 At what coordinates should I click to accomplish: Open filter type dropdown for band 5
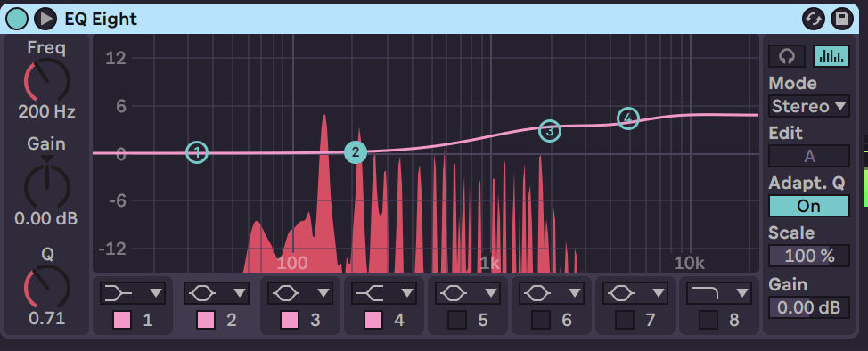pos(468,293)
